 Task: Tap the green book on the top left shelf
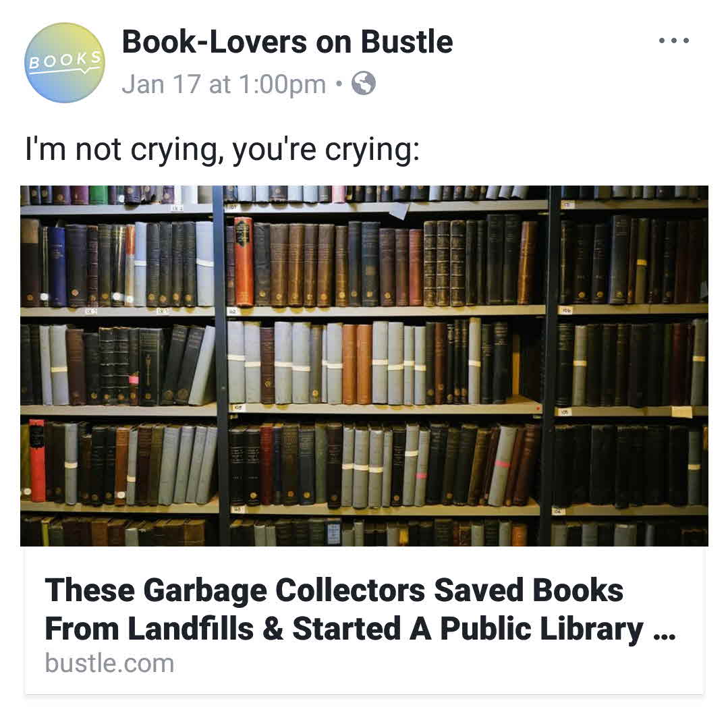pyautogui.click(x=99, y=194)
